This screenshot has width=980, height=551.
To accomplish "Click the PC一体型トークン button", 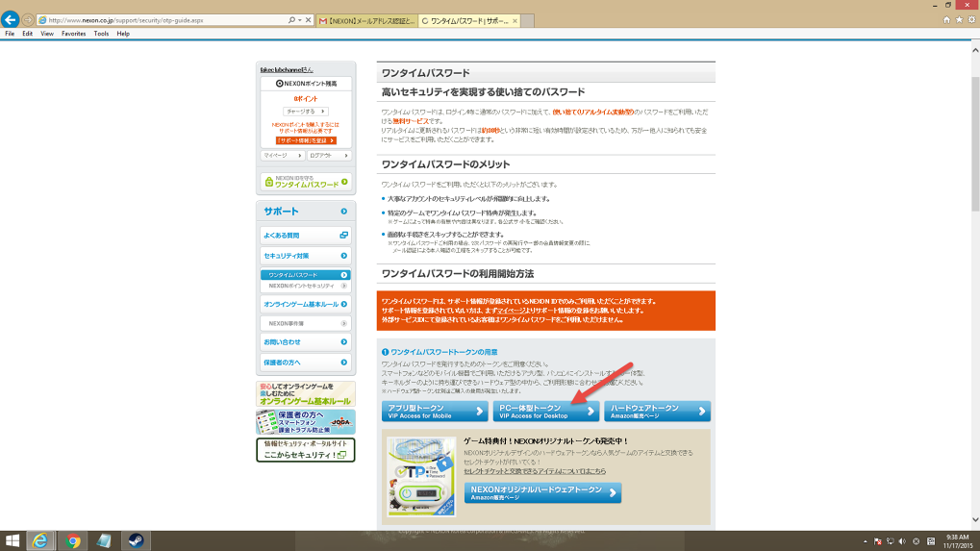I will point(546,411).
